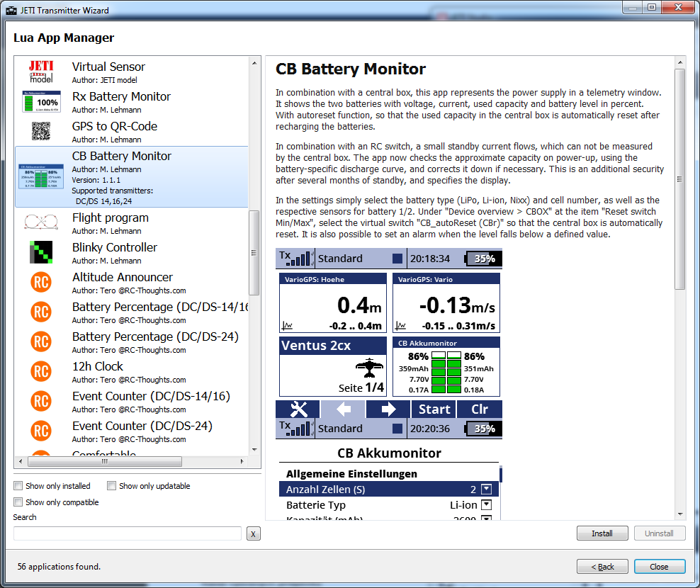Click the JETI Transmitter Wizard title bar icon
Viewport: 700px width, 588px height.
11,10
